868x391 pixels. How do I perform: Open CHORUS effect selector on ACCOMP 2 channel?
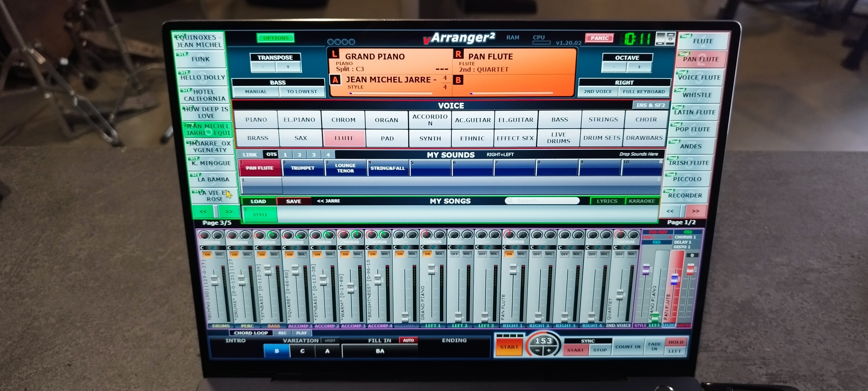point(323,242)
